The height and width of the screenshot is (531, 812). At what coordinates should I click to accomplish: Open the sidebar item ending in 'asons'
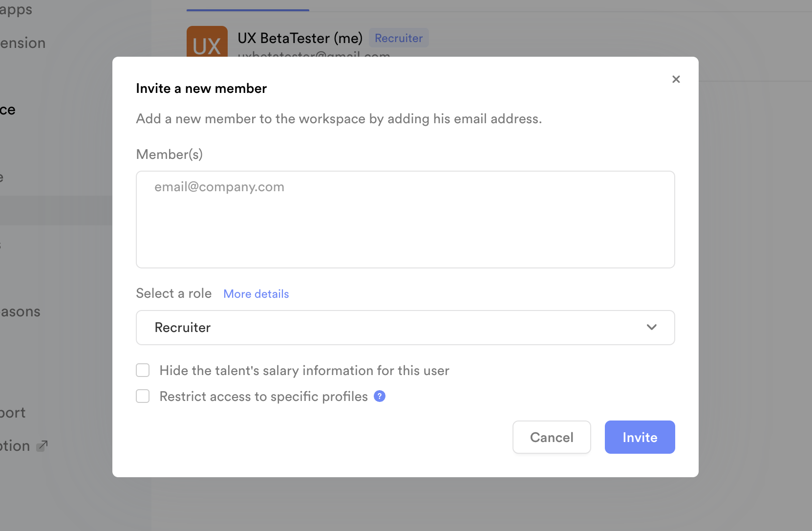(x=21, y=311)
